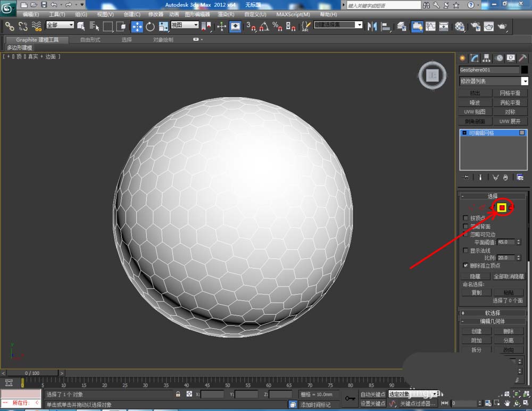
Task: Click the black object color swatch
Action: [525, 70]
